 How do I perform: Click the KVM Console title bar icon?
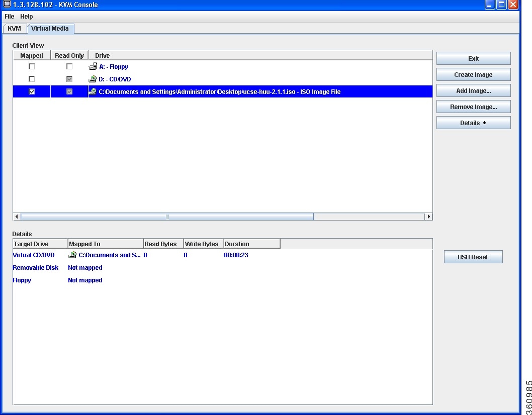point(7,5)
